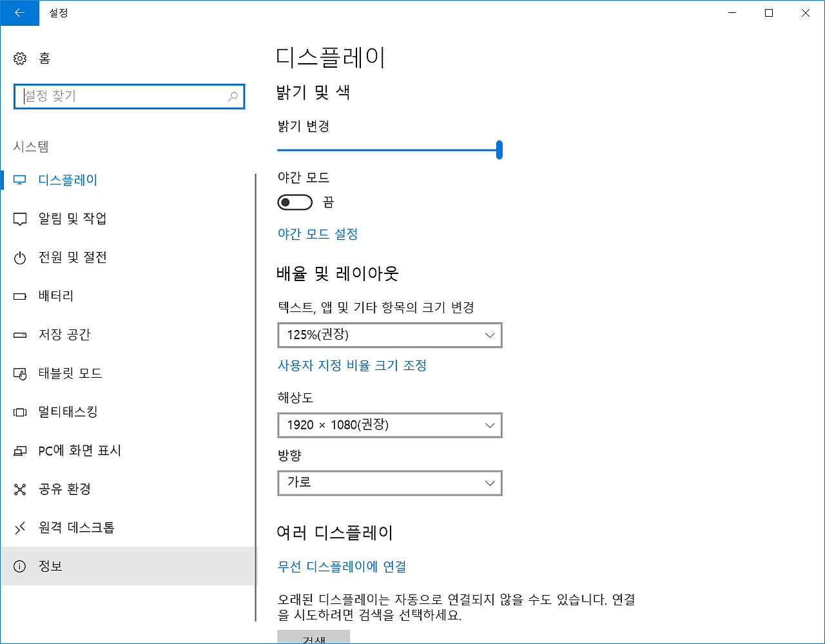Open the 방향 orientation dropdown
Image resolution: width=825 pixels, height=644 pixels.
(x=389, y=483)
